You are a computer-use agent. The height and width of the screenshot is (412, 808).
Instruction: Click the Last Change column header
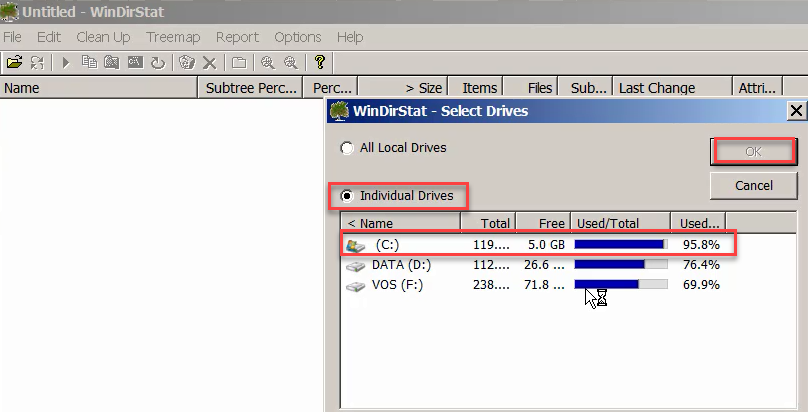pyautogui.click(x=672, y=88)
